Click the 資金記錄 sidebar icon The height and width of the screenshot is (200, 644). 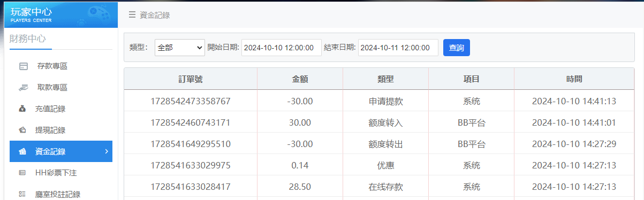point(22,152)
